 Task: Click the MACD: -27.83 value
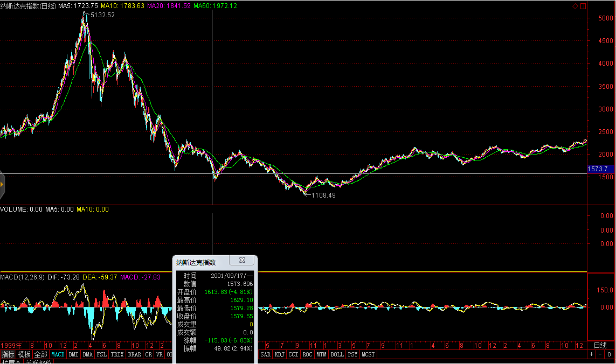[140, 277]
